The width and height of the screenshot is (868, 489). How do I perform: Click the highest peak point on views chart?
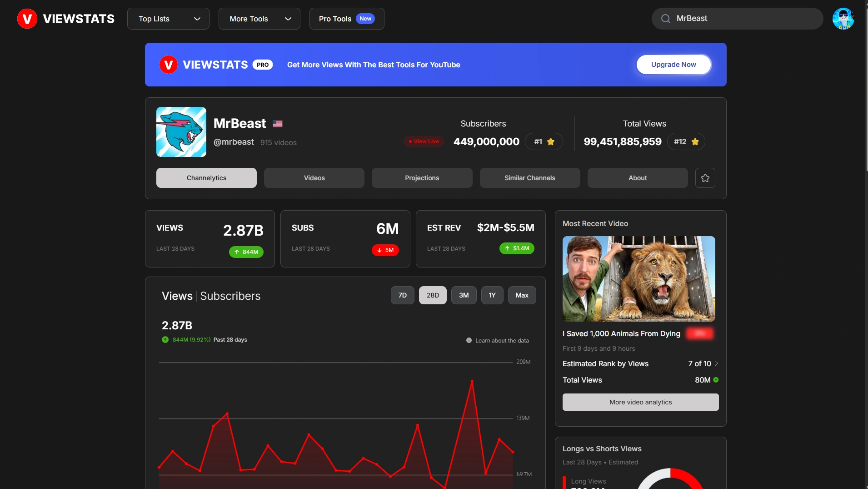coord(472,381)
